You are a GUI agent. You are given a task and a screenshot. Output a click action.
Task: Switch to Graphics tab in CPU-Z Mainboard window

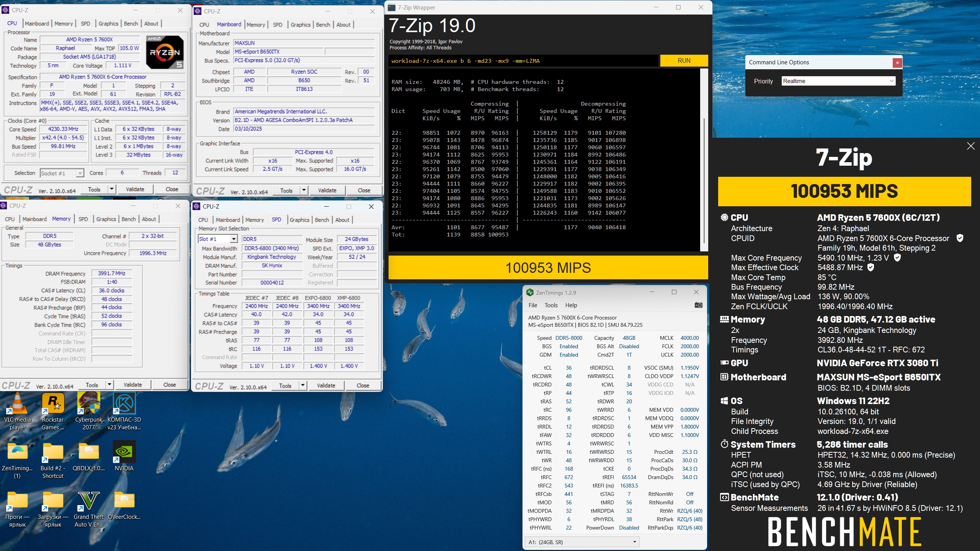pyautogui.click(x=301, y=24)
